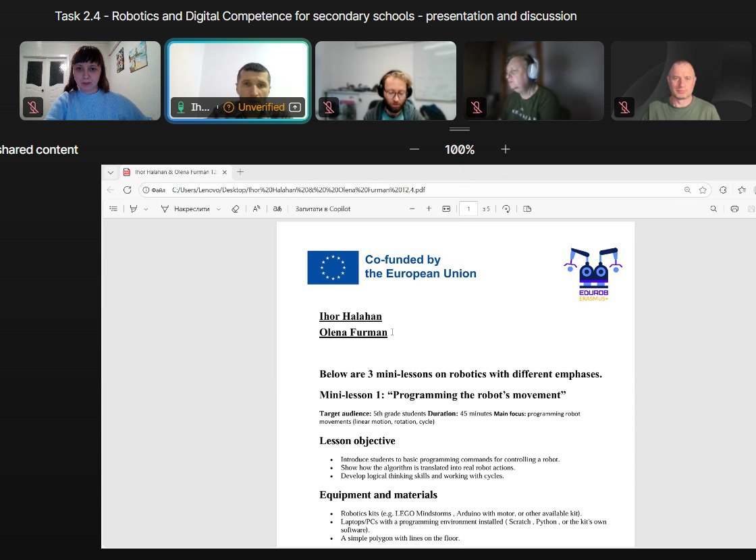Click muted mic icon on rightmost participant
The image size is (756, 560).
(x=624, y=107)
